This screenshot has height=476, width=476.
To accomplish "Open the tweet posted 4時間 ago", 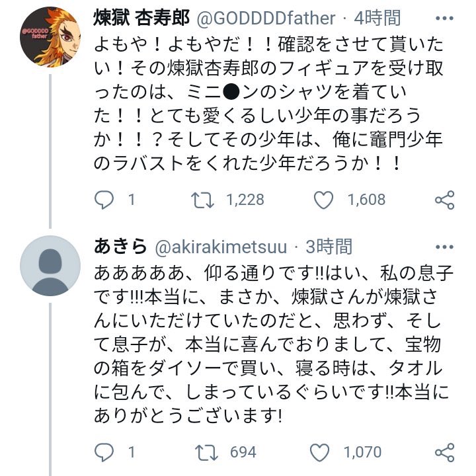I will 376,19.
